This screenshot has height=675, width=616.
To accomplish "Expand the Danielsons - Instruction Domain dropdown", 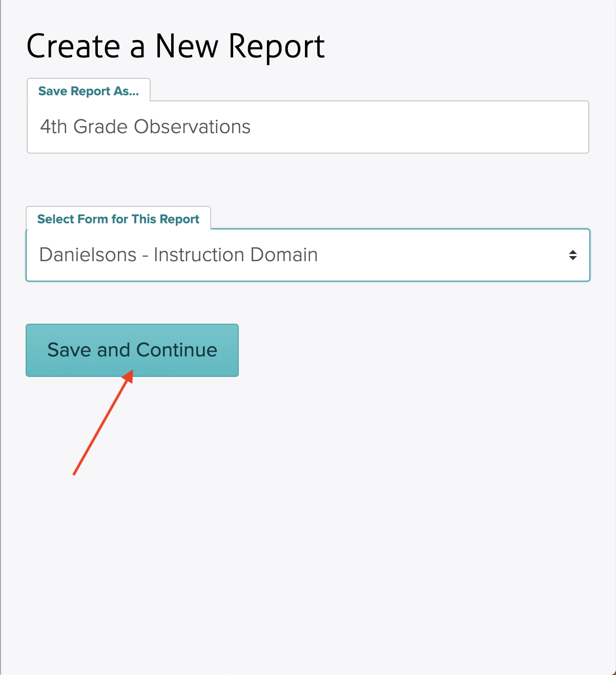I will coord(308,255).
